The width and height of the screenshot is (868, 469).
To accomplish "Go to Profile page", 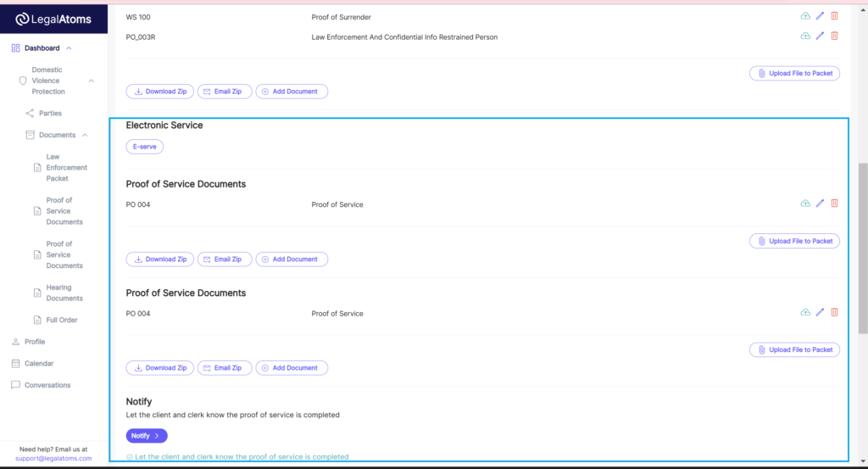I will pos(34,342).
